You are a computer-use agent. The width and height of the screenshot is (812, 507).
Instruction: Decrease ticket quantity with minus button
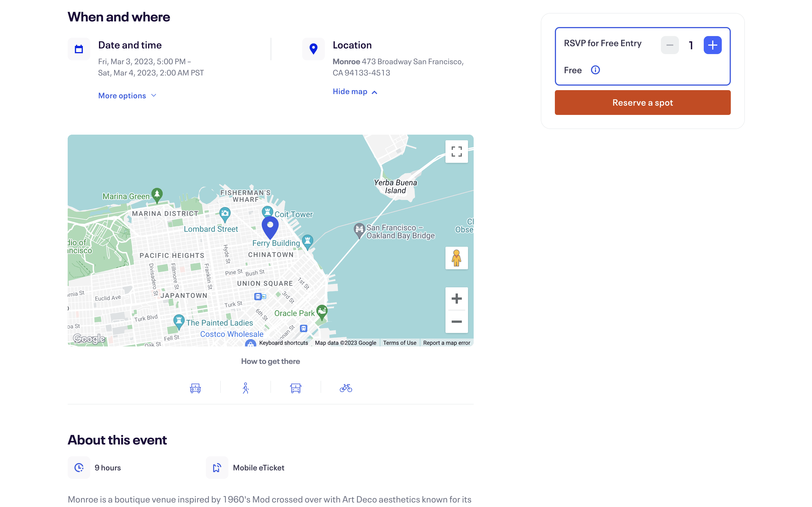(669, 45)
